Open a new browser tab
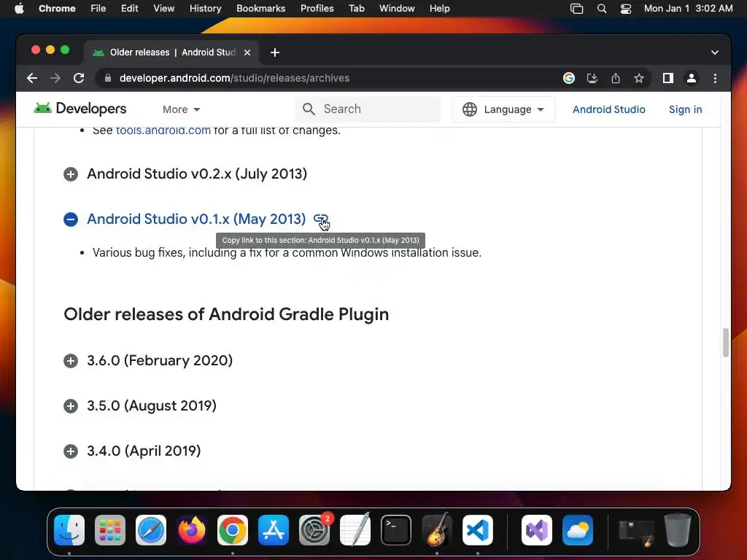Image resolution: width=747 pixels, height=560 pixels. pyautogui.click(x=275, y=52)
